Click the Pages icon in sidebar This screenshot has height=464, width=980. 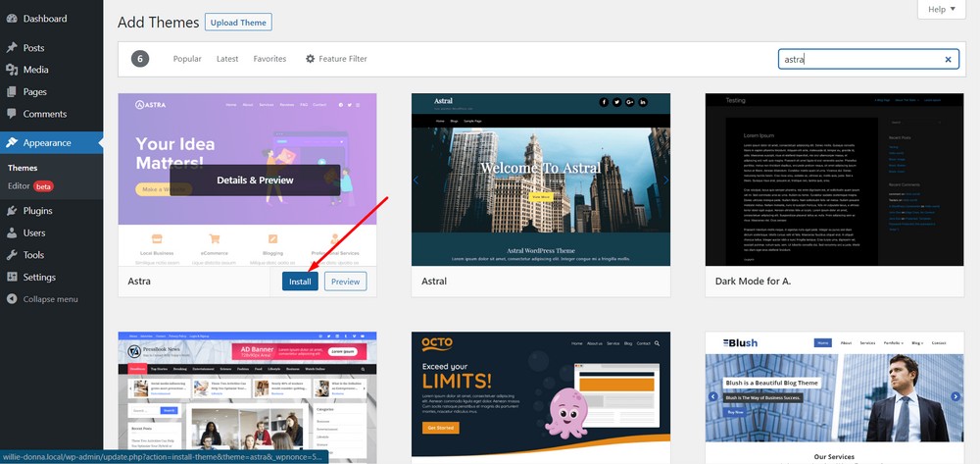[x=12, y=92]
